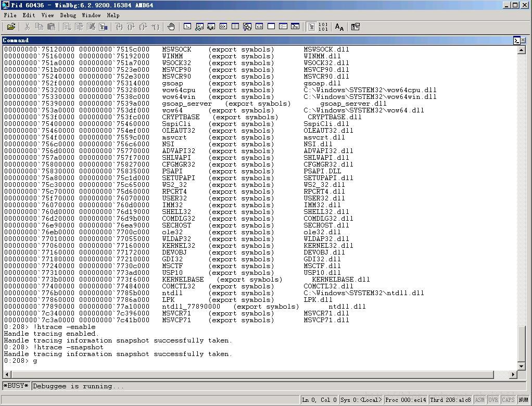Expand the View menu

[x=47, y=15]
